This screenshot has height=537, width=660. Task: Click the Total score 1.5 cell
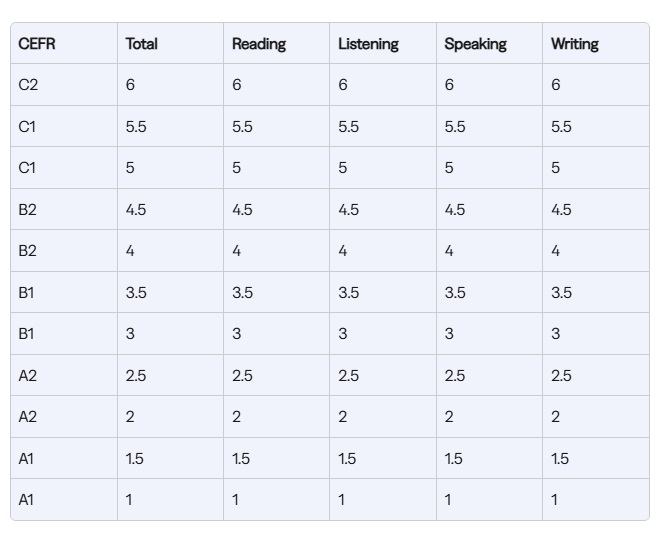135,459
